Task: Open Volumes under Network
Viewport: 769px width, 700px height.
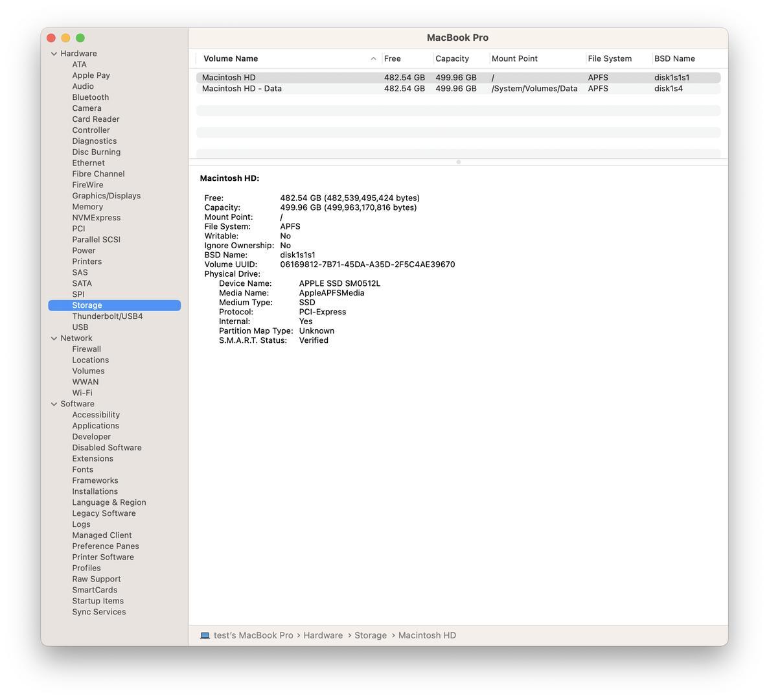Action: tap(88, 371)
